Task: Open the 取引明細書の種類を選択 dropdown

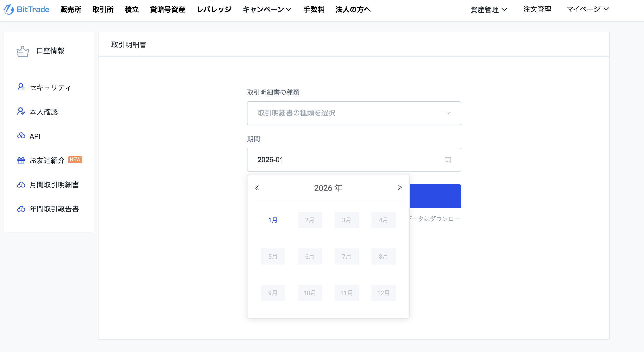Action: pos(354,113)
